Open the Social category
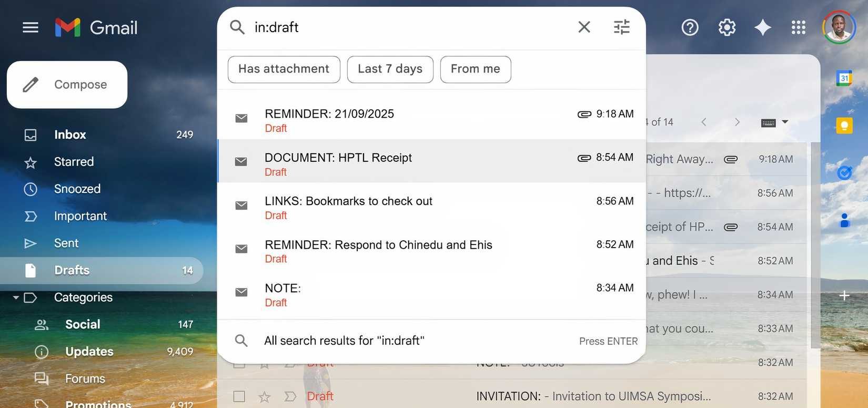 click(x=102, y=324)
